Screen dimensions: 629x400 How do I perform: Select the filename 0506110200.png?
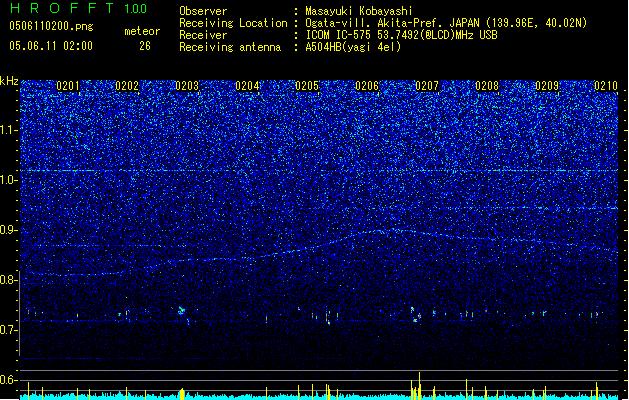(x=51, y=26)
